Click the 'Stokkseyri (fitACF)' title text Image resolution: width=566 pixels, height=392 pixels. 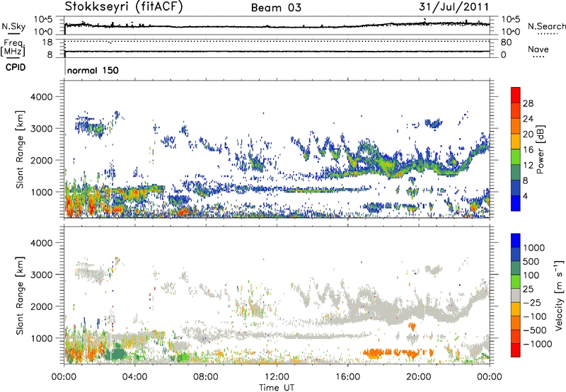(124, 7)
